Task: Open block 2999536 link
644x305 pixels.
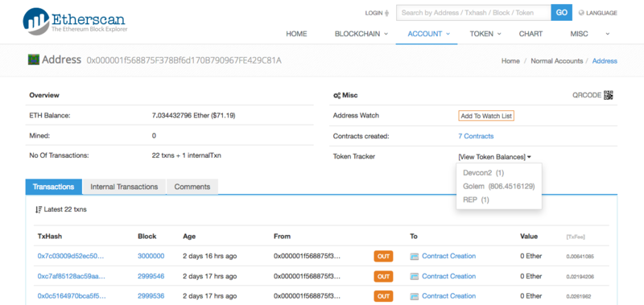Action: 151,296
